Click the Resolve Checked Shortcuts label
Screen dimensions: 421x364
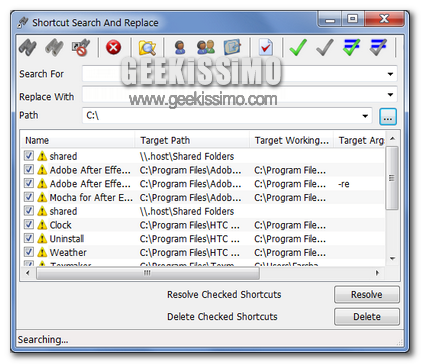click(224, 295)
